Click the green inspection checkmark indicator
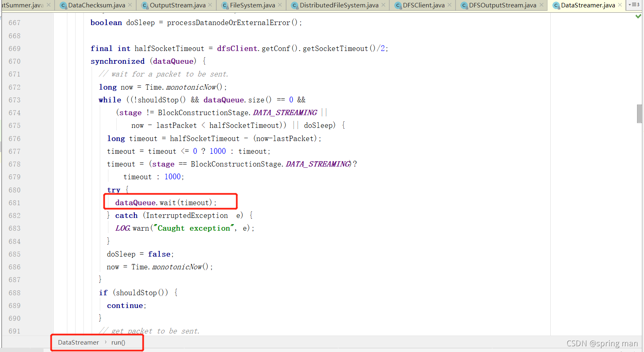644x352 pixels. pos(638,16)
